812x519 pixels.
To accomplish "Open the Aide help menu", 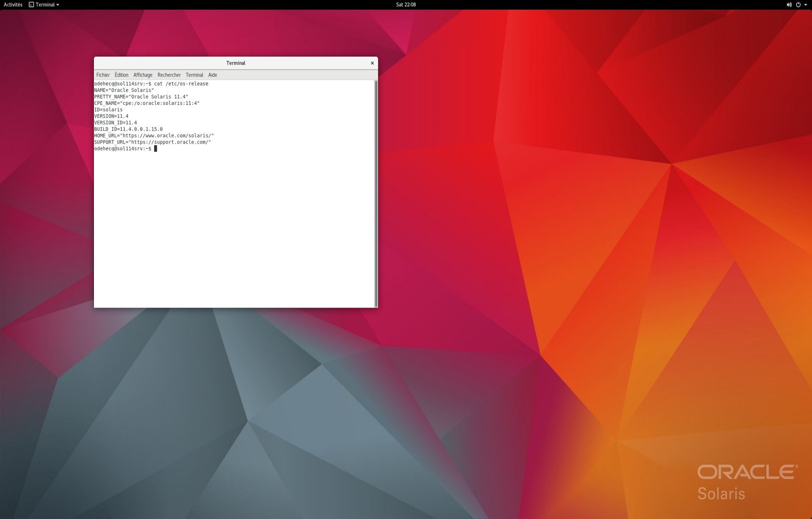I will point(212,75).
